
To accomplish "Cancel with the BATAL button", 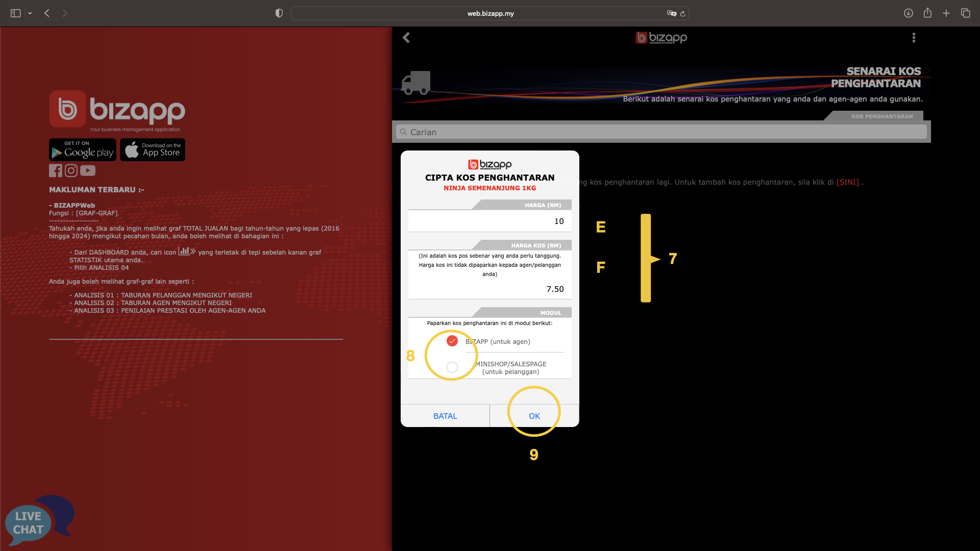I will [x=445, y=416].
